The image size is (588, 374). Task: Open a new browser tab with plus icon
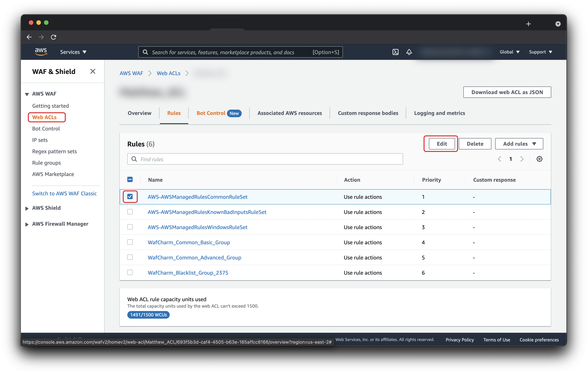point(528,24)
